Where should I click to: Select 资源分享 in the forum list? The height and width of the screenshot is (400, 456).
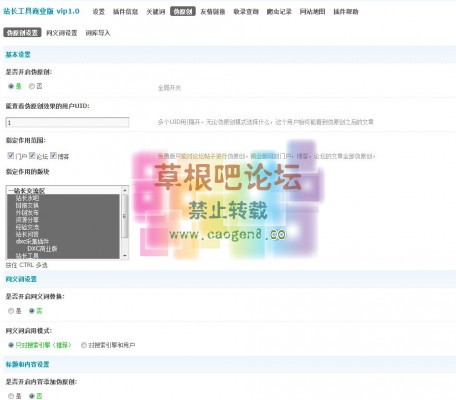(x=63, y=220)
